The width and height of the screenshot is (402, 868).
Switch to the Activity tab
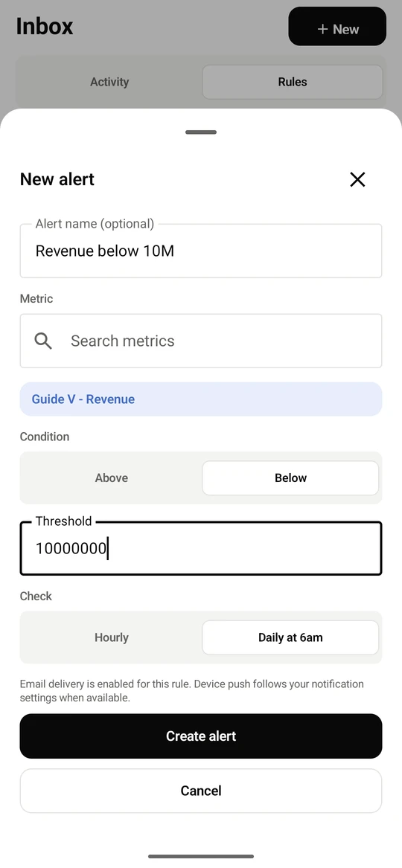(x=109, y=82)
